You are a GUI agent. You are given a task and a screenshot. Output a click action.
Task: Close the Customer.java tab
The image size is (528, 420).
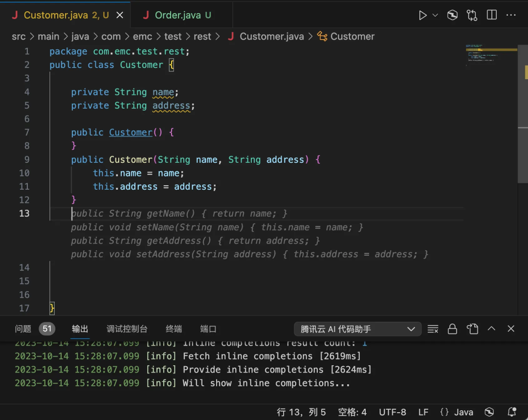[120, 15]
